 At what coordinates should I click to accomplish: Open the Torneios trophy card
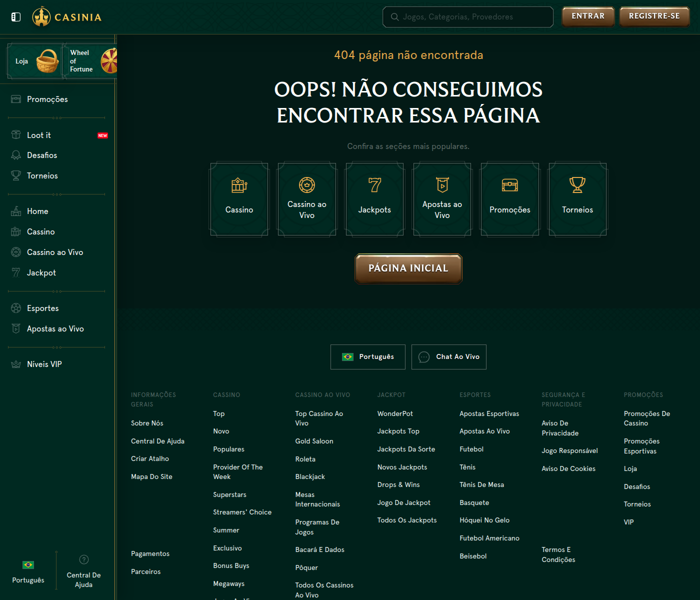pos(577,199)
